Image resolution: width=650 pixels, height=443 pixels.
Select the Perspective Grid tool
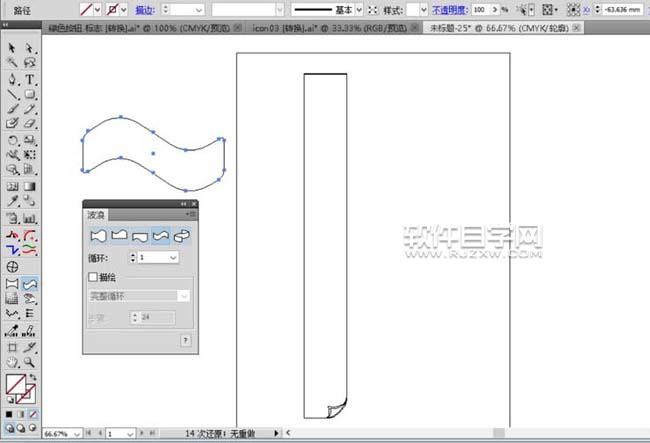pyautogui.click(x=29, y=169)
